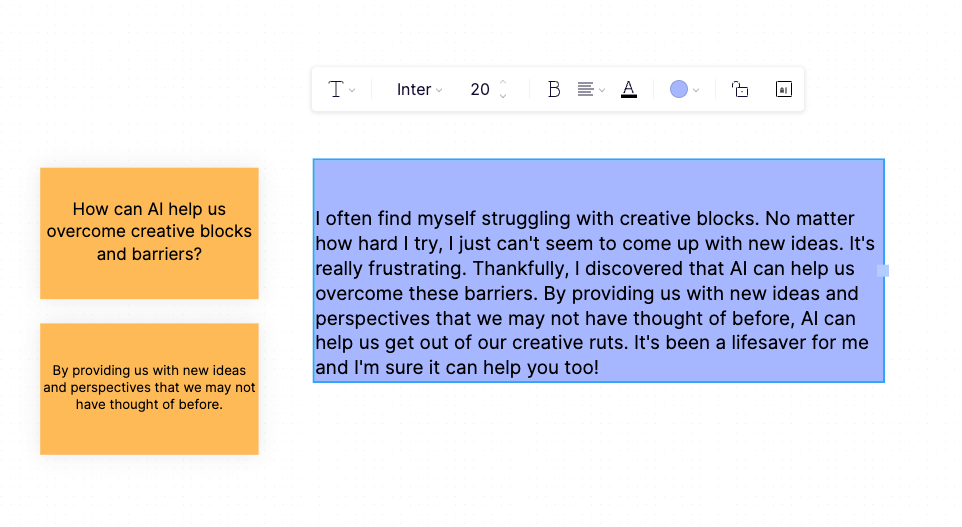Click the AI icon at the toolbar end

click(783, 90)
